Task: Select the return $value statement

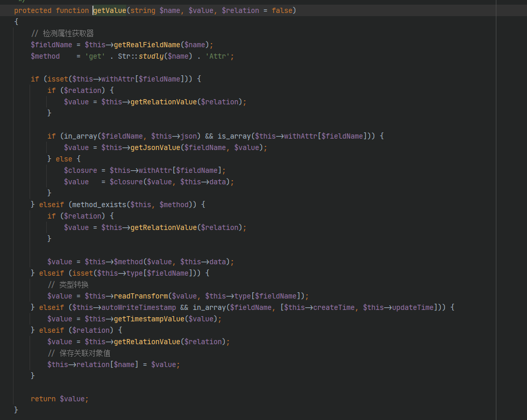Action: point(59,398)
